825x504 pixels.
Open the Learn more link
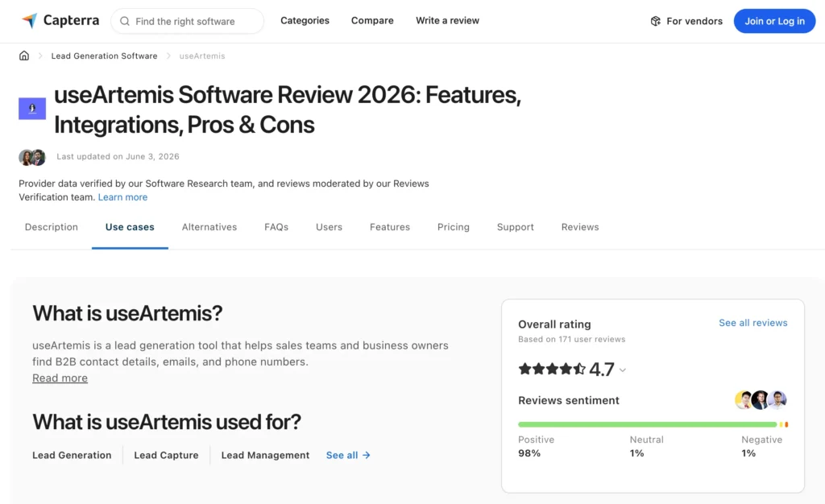[x=122, y=197]
